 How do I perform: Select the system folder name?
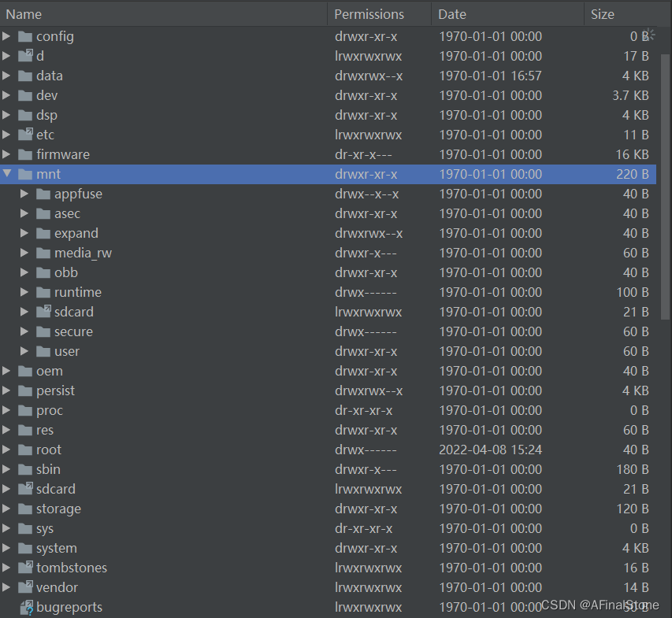[x=57, y=548]
